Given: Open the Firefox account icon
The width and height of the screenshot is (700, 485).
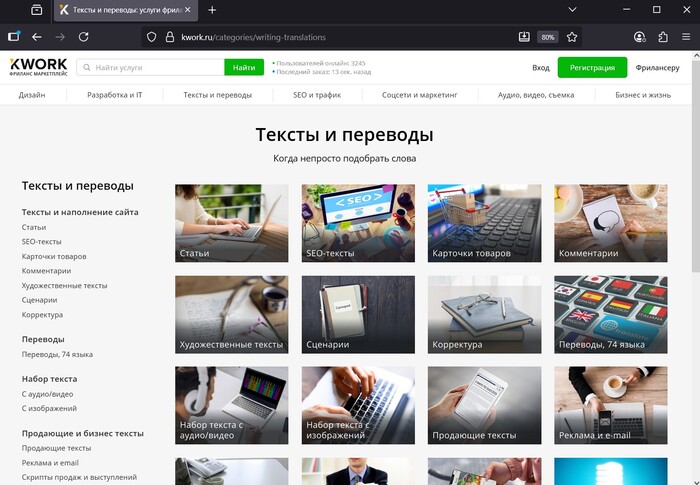Looking at the screenshot, I should coord(640,37).
